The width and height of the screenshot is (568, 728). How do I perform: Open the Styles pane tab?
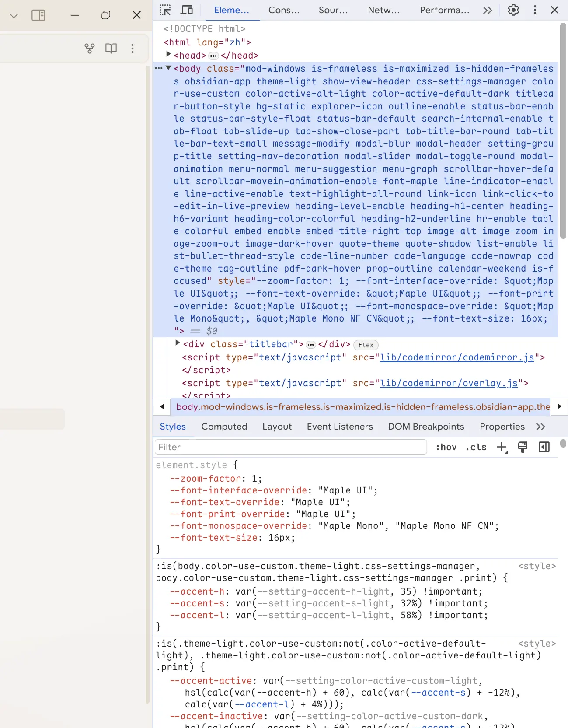tap(173, 427)
